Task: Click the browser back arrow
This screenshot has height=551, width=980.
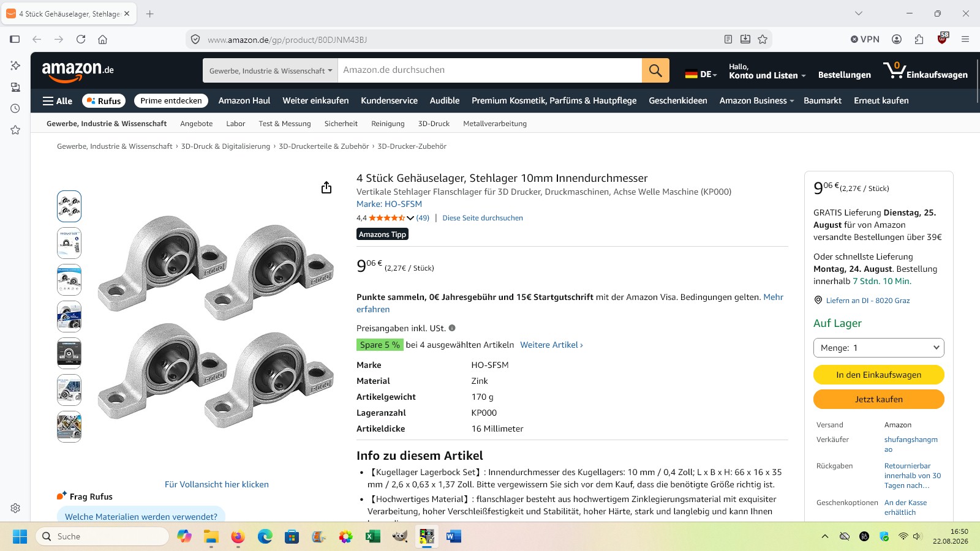Action: coord(37,39)
